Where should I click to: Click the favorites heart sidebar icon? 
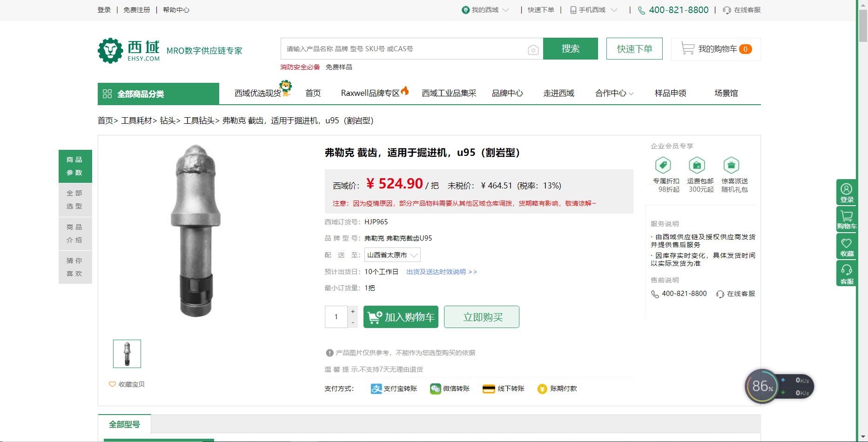click(846, 246)
